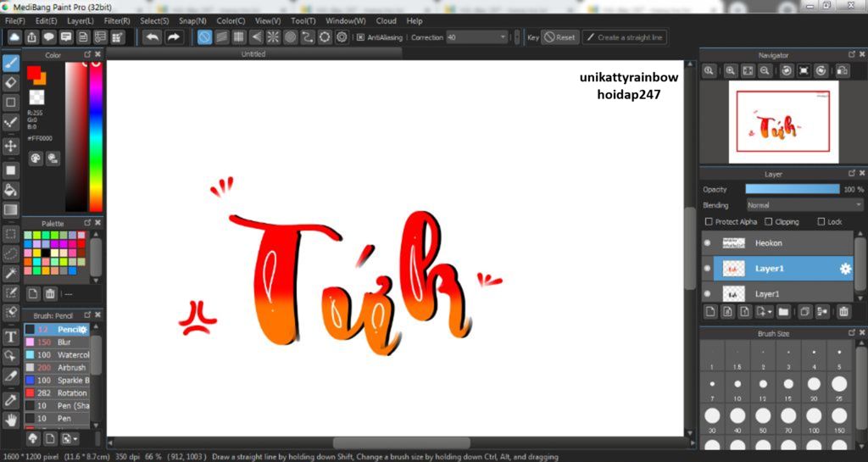Select the Magic Wand tool

click(10, 273)
